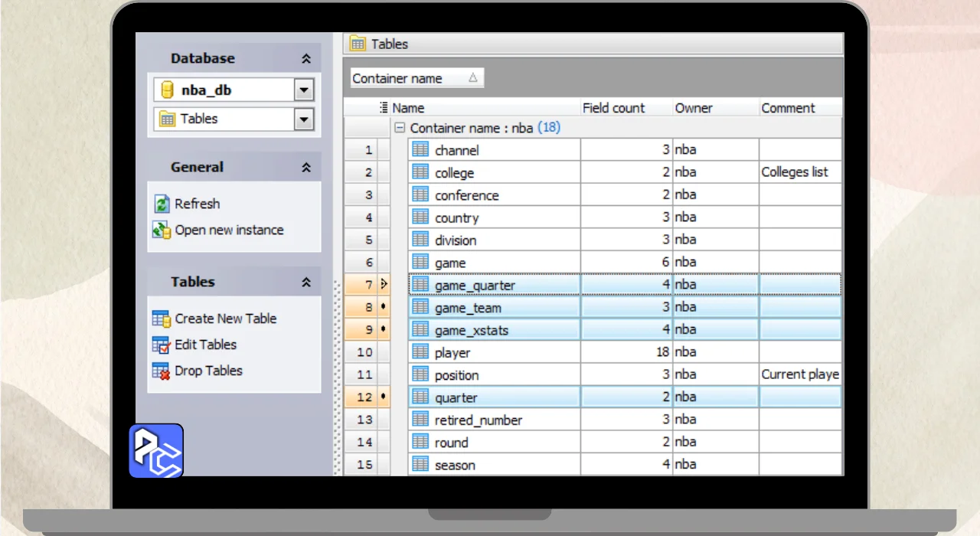The width and height of the screenshot is (980, 536).
Task: Collapse the General panel section
Action: 306,168
